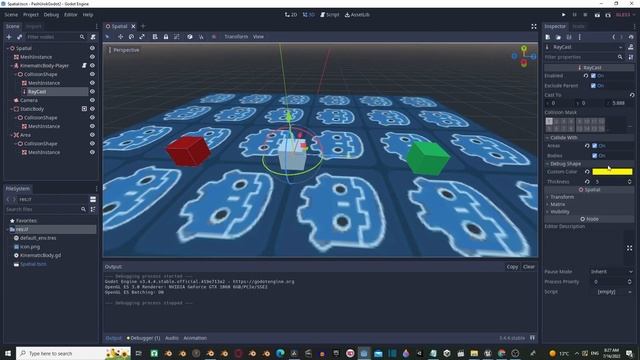Pick the yellow Custom Color swatch
The image size is (640, 360).
(x=612, y=172)
